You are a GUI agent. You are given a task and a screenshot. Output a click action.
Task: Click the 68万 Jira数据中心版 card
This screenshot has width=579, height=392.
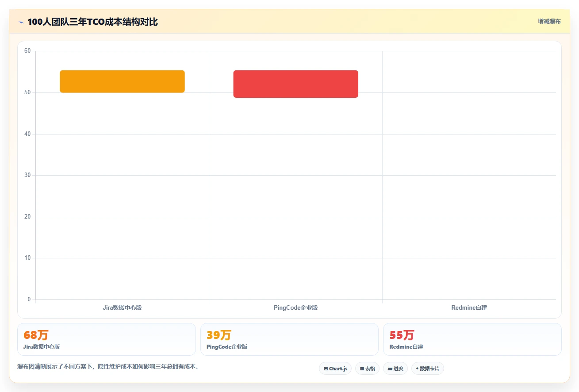[x=107, y=339]
